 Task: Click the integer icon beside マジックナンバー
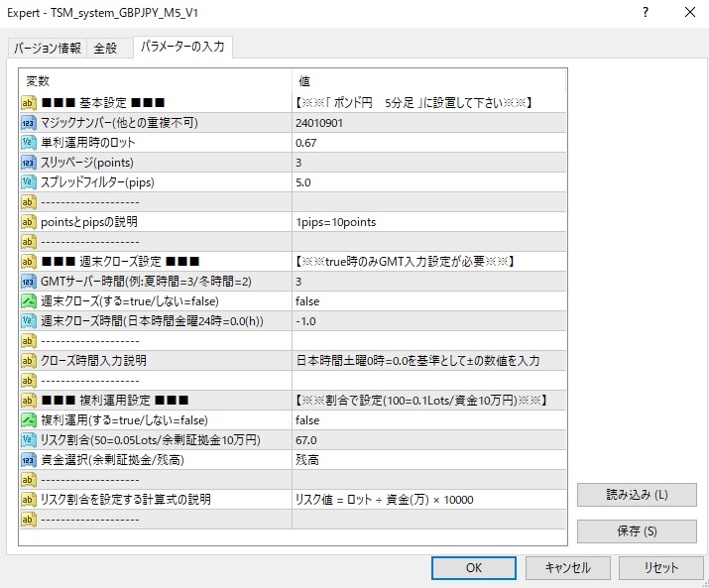(x=29, y=122)
